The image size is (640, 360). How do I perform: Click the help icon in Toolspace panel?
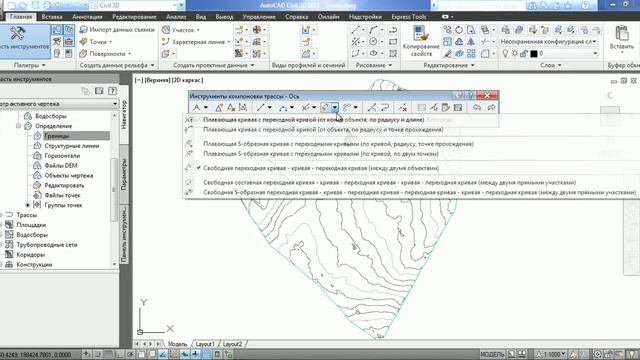click(x=112, y=91)
